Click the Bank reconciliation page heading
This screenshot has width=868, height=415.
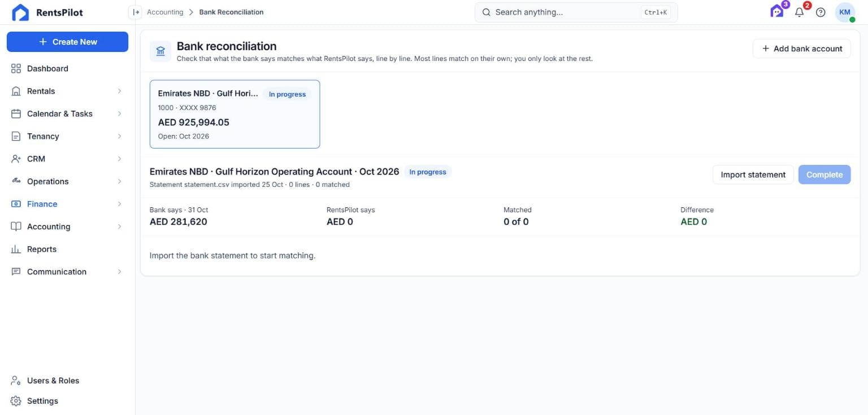tap(227, 46)
